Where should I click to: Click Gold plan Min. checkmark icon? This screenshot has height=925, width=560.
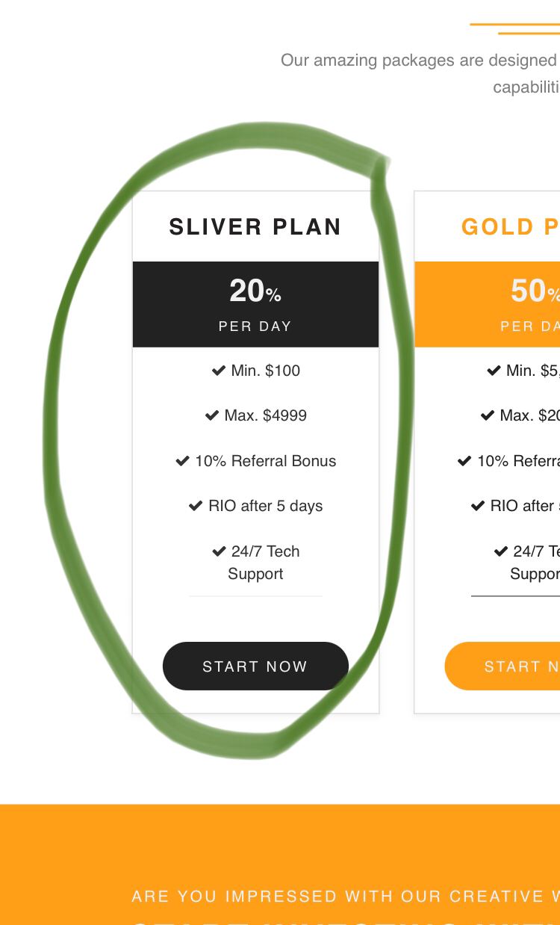coord(494,371)
